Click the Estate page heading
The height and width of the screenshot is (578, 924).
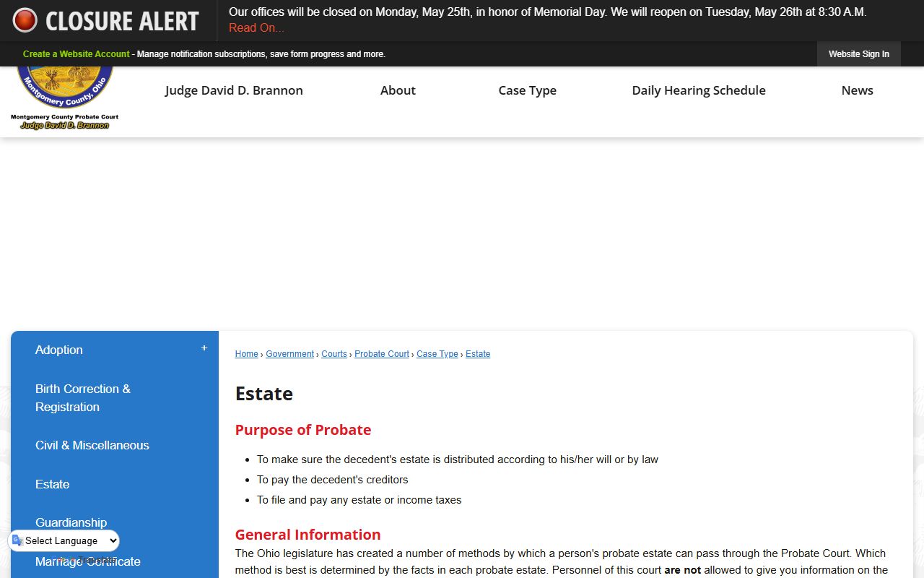click(264, 394)
